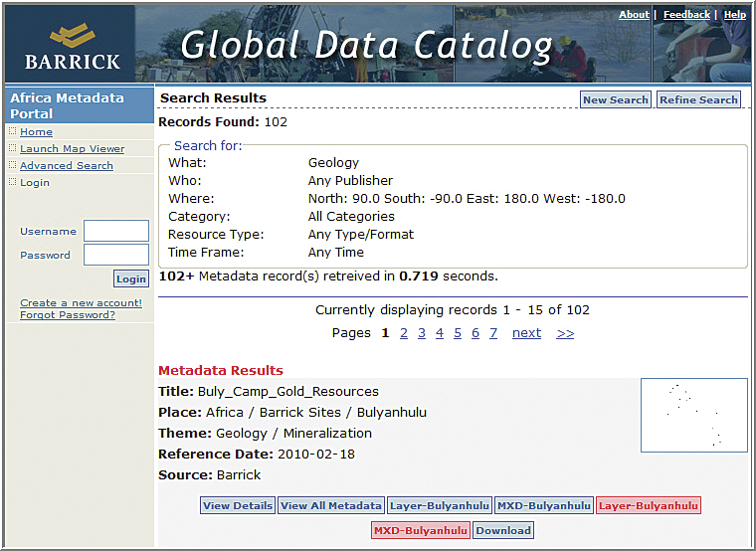Click the Download button

click(x=503, y=530)
